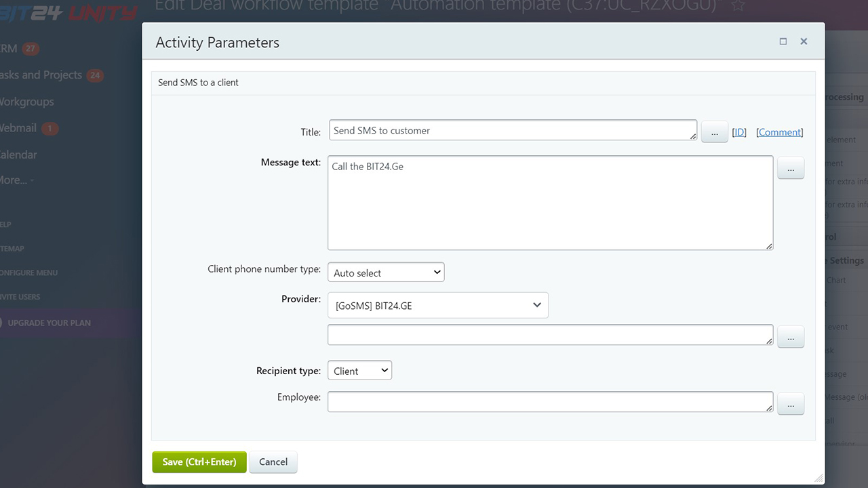Screen dimensions: 868x488
Task: Open Client phone number type dropdown
Action: 386,272
